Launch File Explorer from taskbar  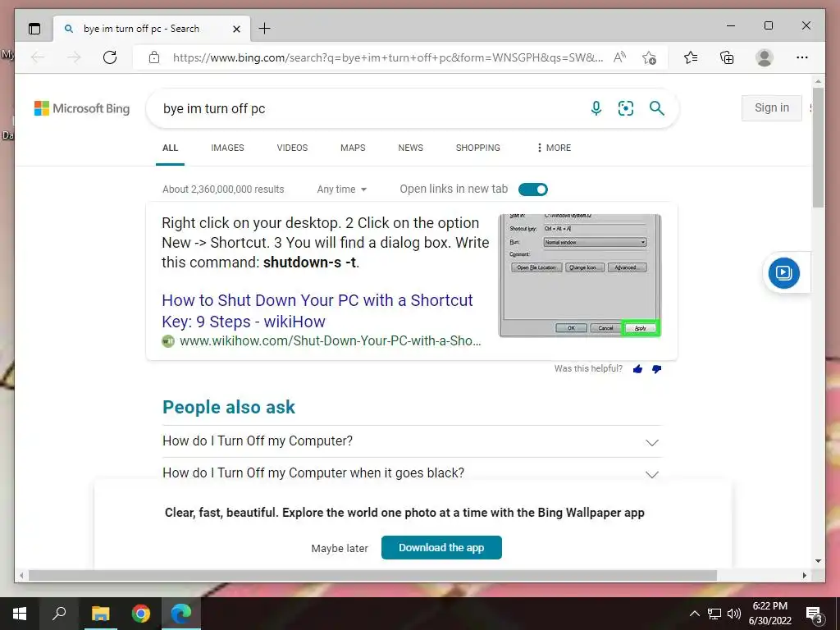pyautogui.click(x=100, y=614)
